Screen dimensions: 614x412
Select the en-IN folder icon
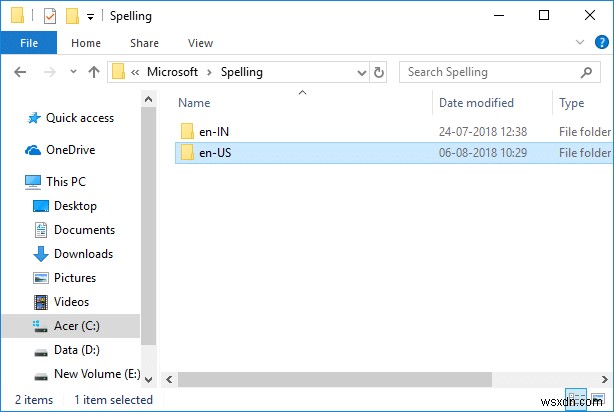pyautogui.click(x=187, y=131)
